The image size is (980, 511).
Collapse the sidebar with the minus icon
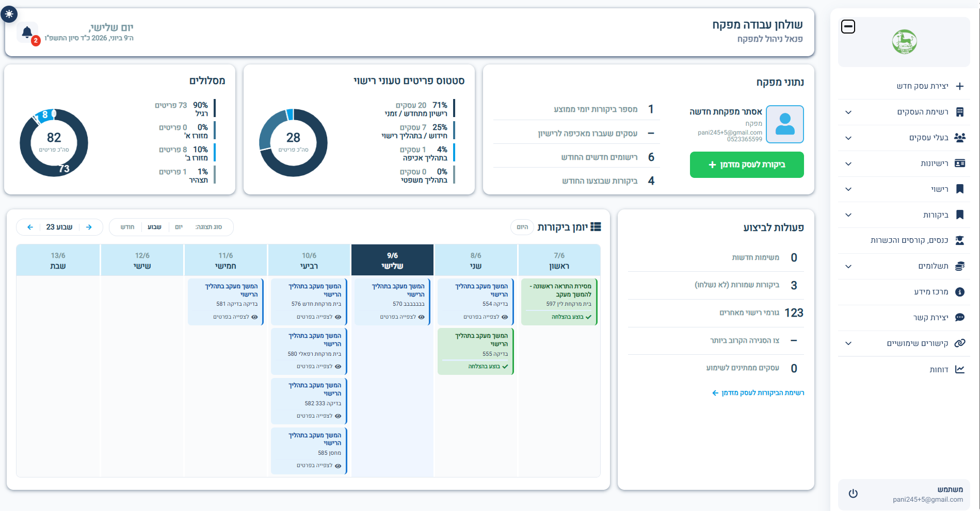[x=848, y=27]
